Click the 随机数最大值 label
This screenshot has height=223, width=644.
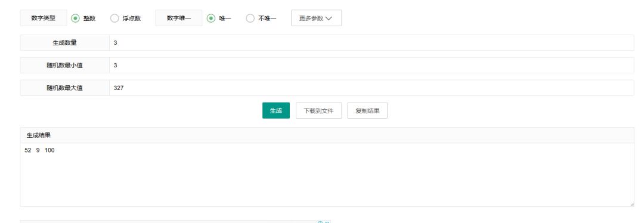click(64, 88)
